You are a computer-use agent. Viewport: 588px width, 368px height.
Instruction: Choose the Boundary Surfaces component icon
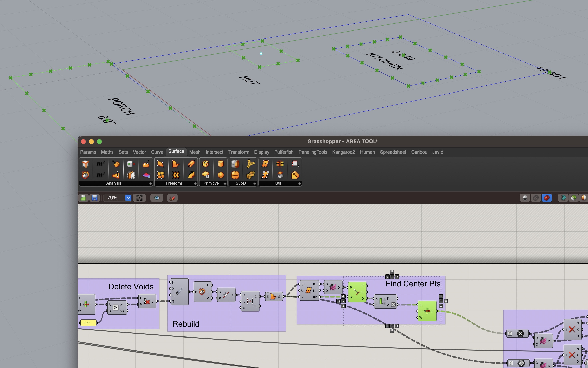point(176,164)
